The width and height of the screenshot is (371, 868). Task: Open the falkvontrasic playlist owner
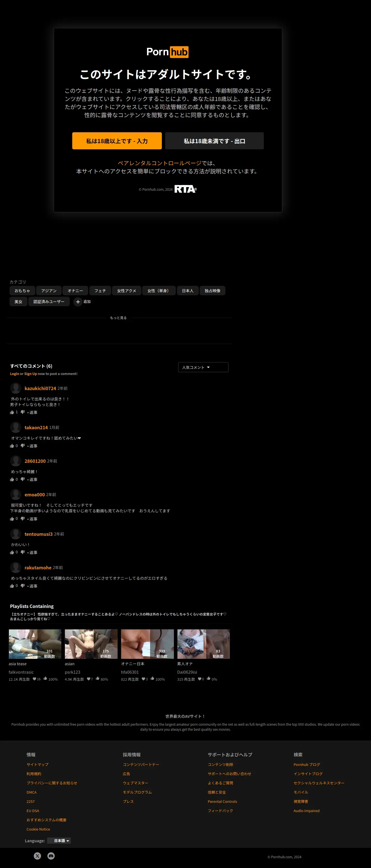click(21, 672)
